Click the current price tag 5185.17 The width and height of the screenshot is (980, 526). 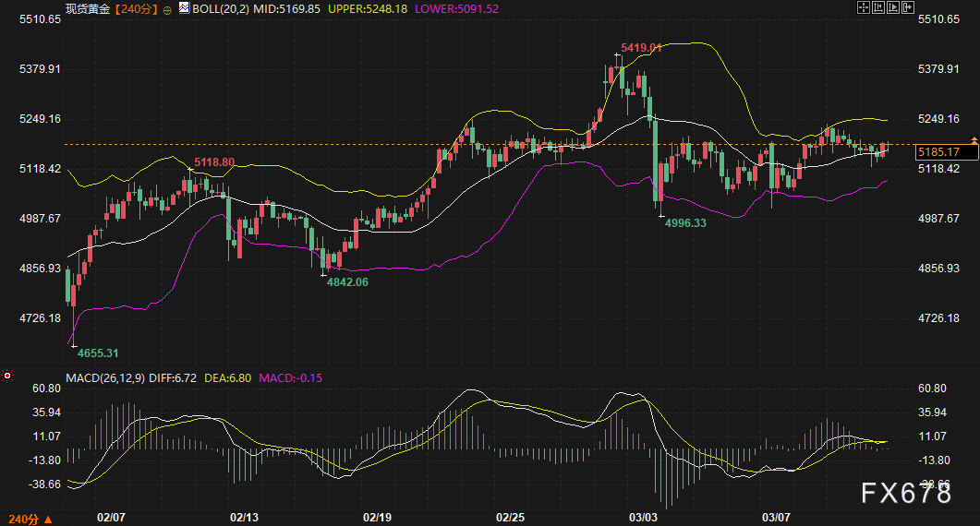tap(946, 152)
